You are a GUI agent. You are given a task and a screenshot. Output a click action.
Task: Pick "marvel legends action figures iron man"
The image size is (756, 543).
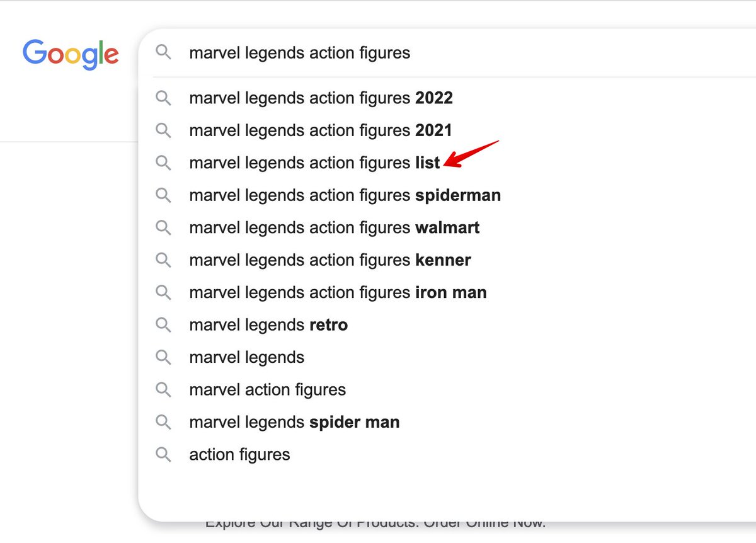[x=338, y=292]
